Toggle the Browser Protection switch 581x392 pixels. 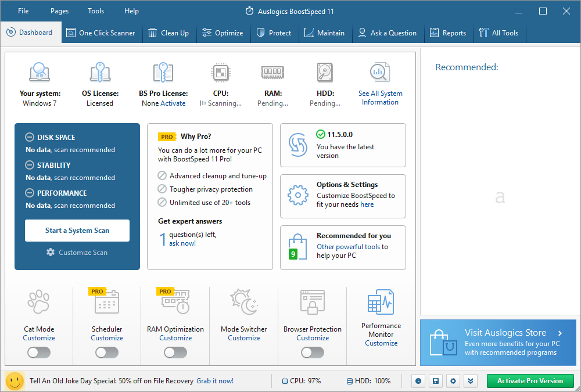pyautogui.click(x=313, y=353)
